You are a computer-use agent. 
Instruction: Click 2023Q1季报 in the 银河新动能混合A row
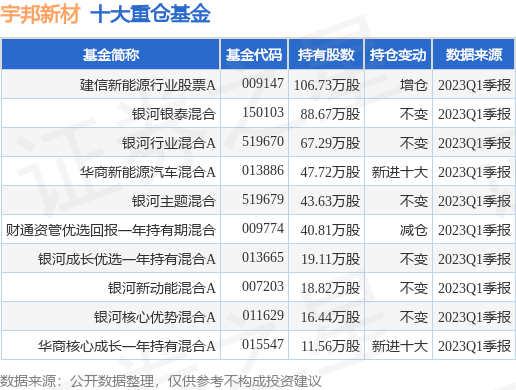click(474, 288)
